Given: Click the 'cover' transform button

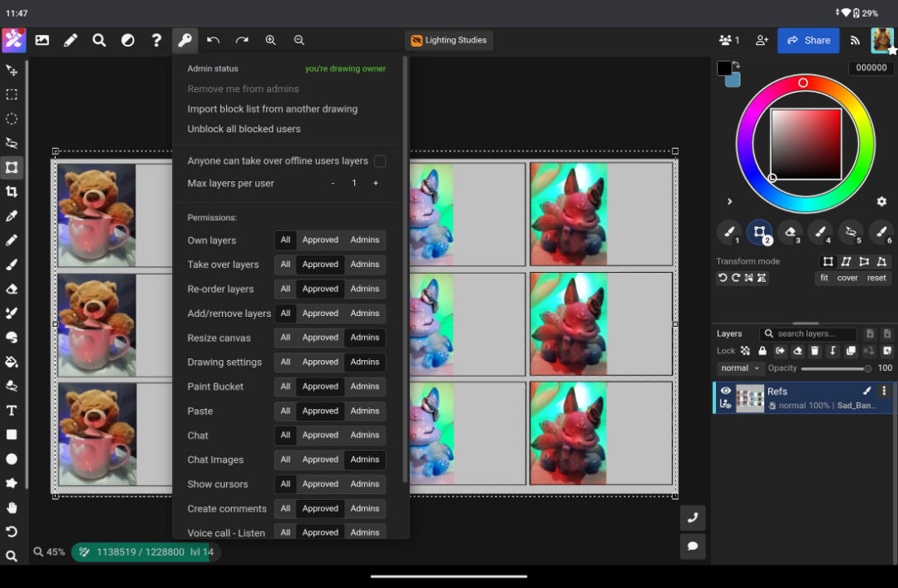Looking at the screenshot, I should [847, 278].
